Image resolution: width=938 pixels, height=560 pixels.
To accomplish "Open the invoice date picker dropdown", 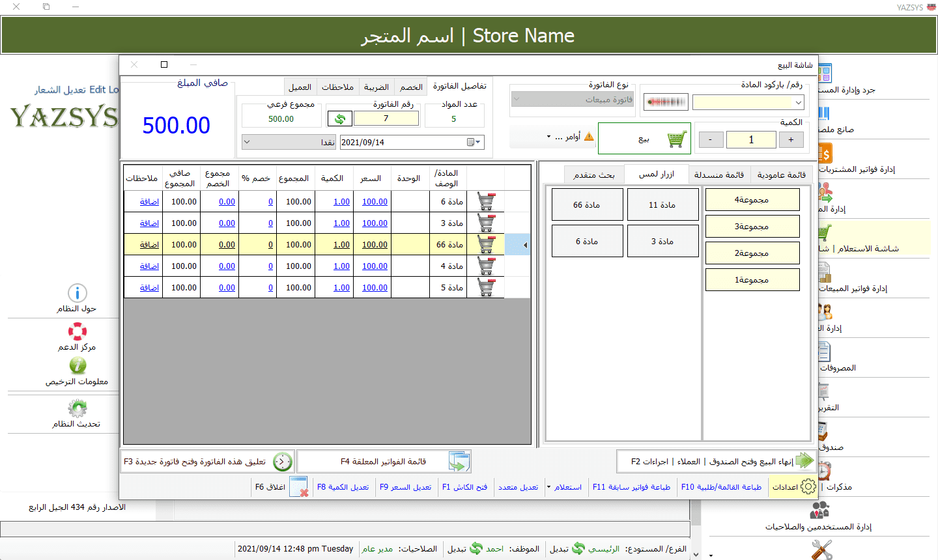I will pos(474,142).
